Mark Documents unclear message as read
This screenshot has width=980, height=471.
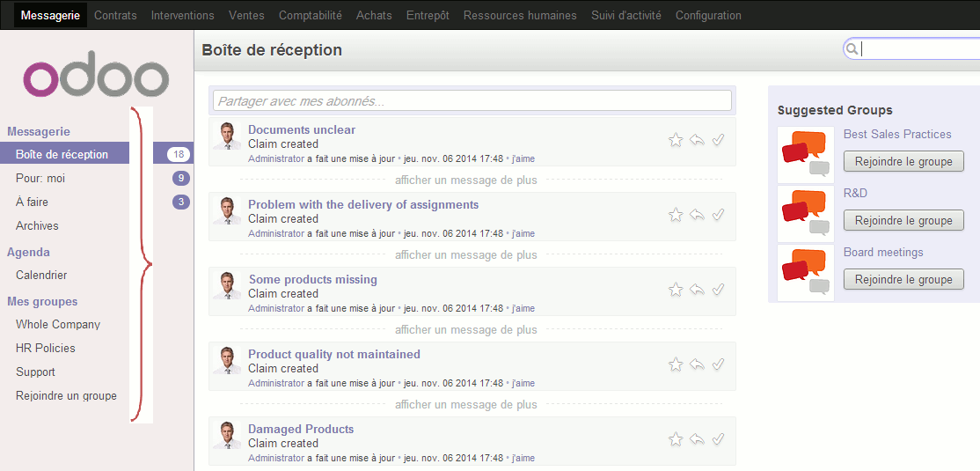[x=718, y=139]
